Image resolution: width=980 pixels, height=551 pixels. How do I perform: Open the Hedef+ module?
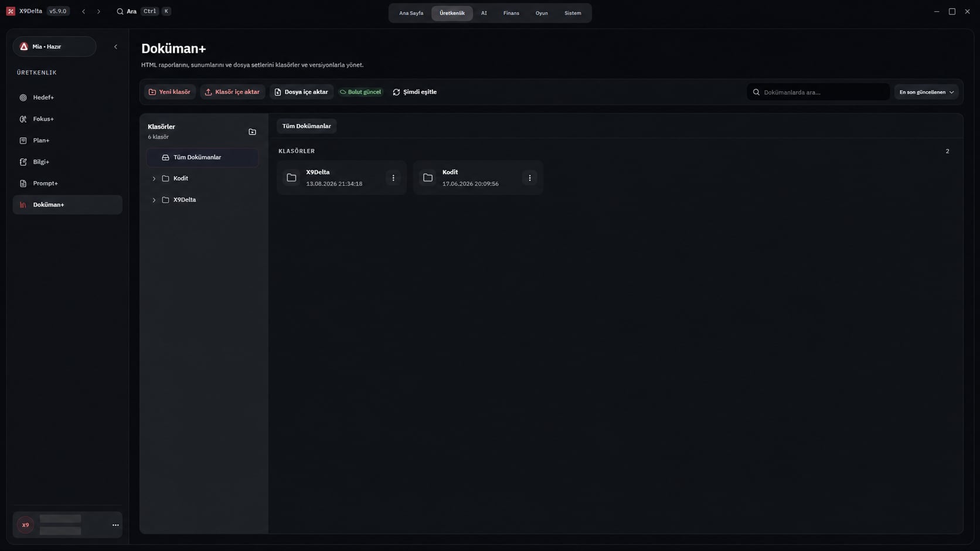point(67,97)
